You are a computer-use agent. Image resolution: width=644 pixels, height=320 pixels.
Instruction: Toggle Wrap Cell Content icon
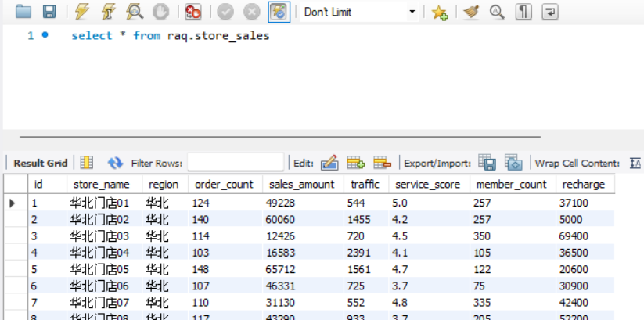(x=635, y=163)
